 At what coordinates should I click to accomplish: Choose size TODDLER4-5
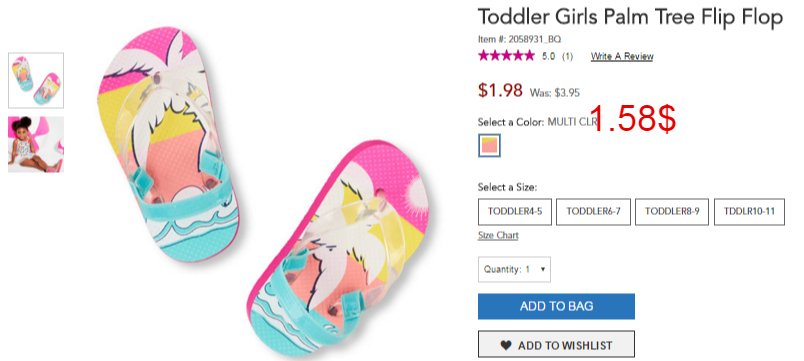(515, 212)
